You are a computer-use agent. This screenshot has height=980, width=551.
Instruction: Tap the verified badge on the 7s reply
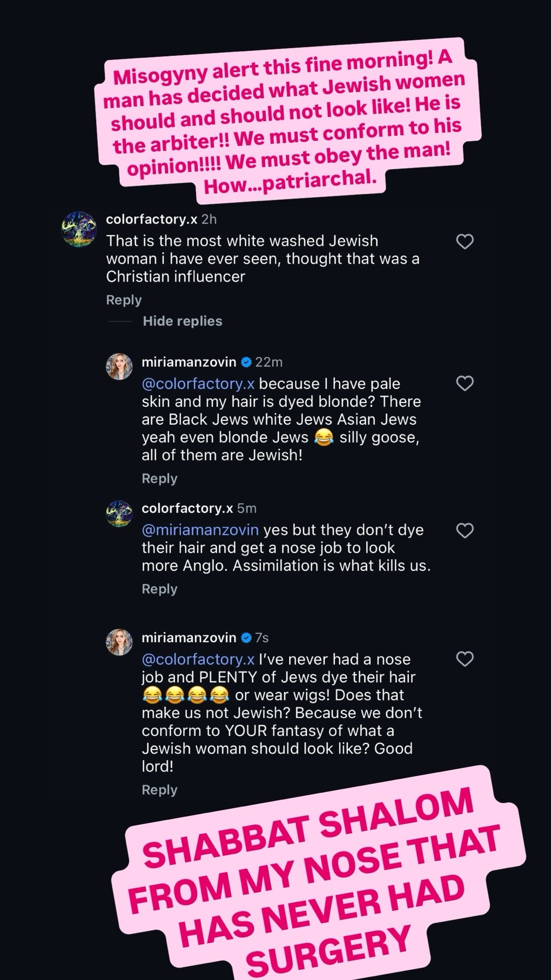246,637
